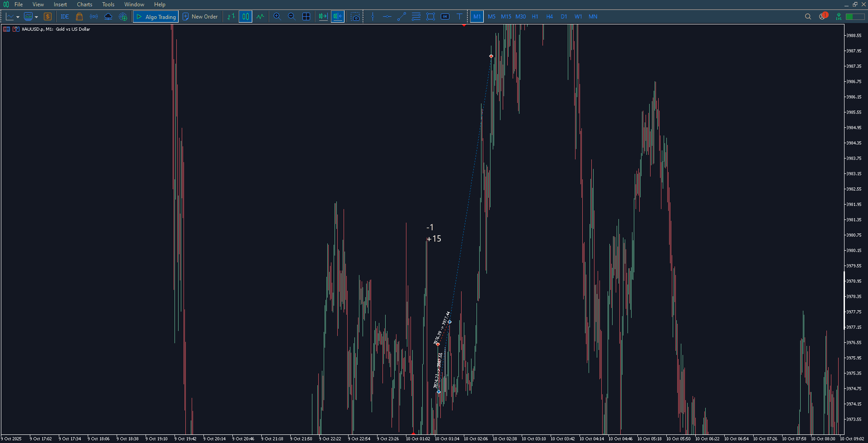Viewport: 868px width, 443px height.
Task: Draw a vertical line on chart
Action: tap(373, 17)
